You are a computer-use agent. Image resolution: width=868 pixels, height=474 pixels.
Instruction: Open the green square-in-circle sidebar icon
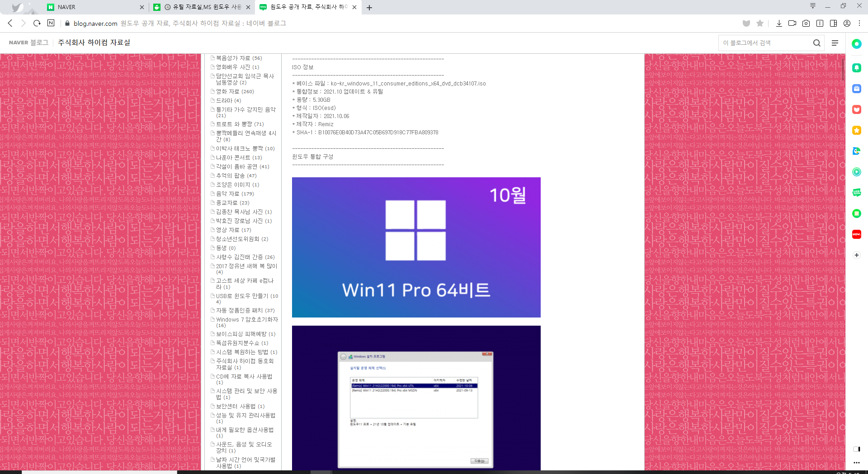pyautogui.click(x=856, y=213)
